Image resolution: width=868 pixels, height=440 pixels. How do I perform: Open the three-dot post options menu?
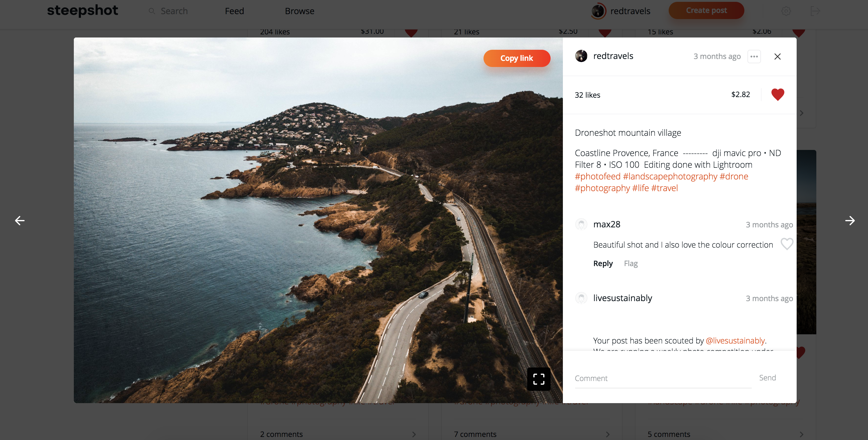click(x=754, y=56)
